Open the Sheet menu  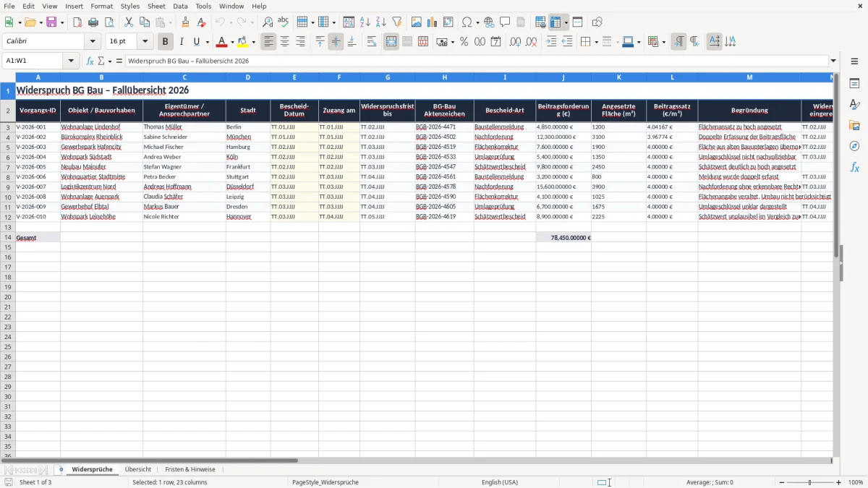156,6
